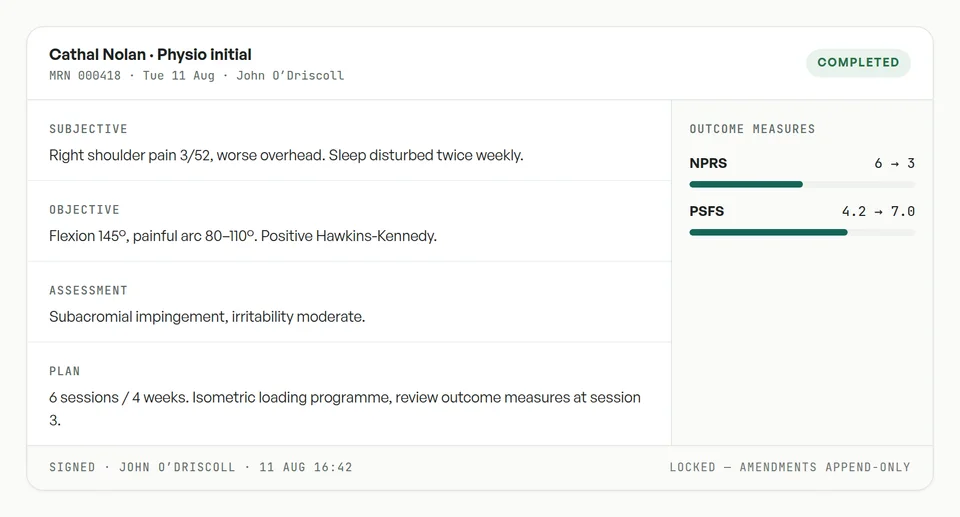Select the PSFS outcome measure label
960x517 pixels.
tap(707, 211)
